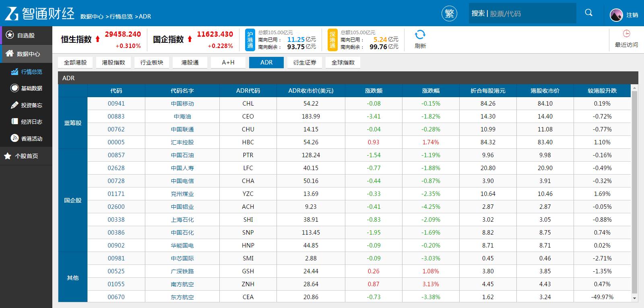Viewport: 644px width, 308px height.
Task: Select the 港股通 tab
Action: pos(190,62)
